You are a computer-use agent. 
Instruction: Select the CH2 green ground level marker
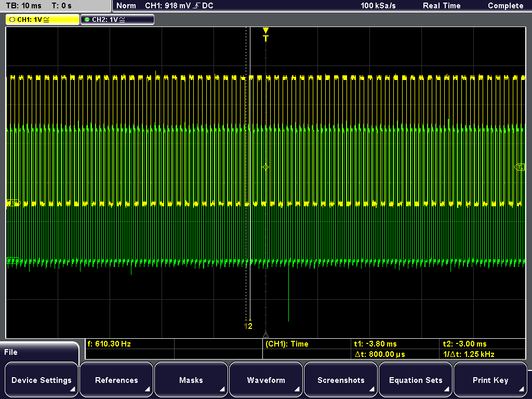(x=13, y=260)
